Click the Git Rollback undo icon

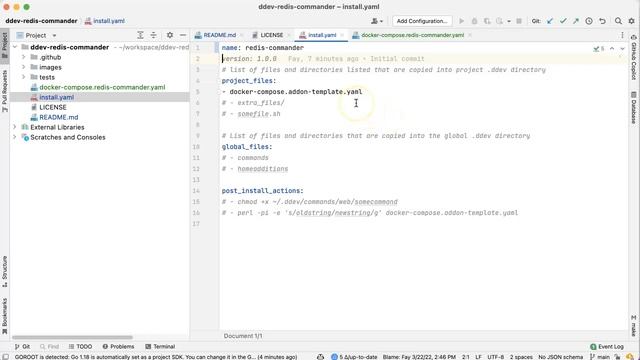602,21
